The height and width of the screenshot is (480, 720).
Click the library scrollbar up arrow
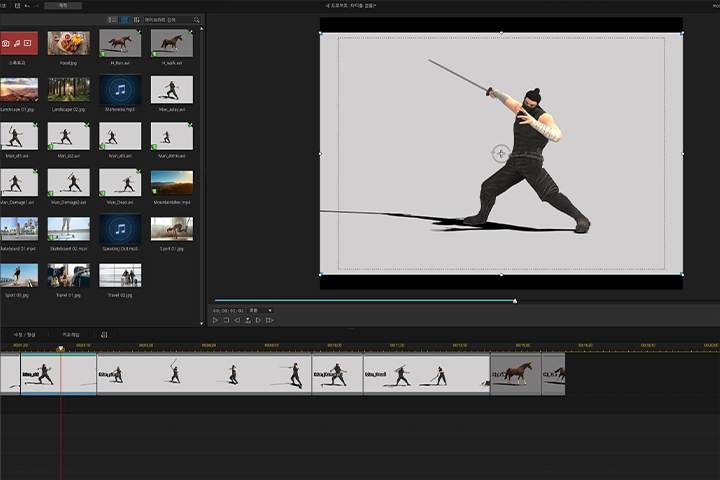[202, 29]
